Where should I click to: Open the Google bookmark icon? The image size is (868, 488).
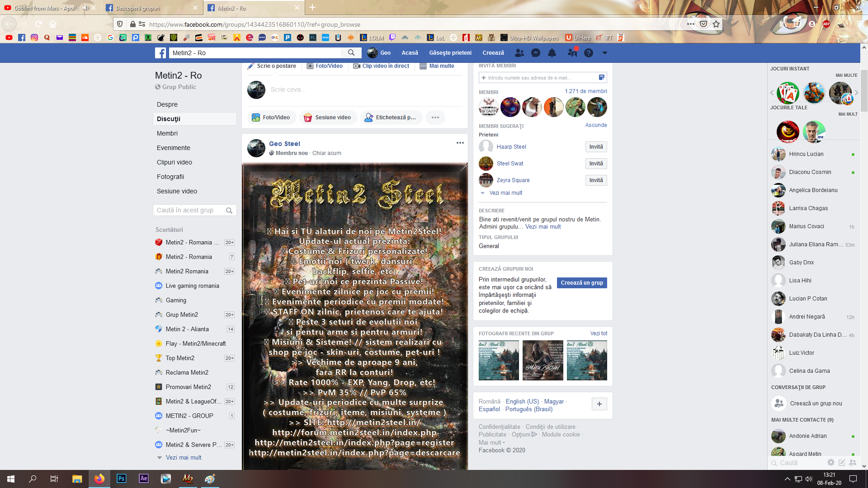[x=110, y=38]
